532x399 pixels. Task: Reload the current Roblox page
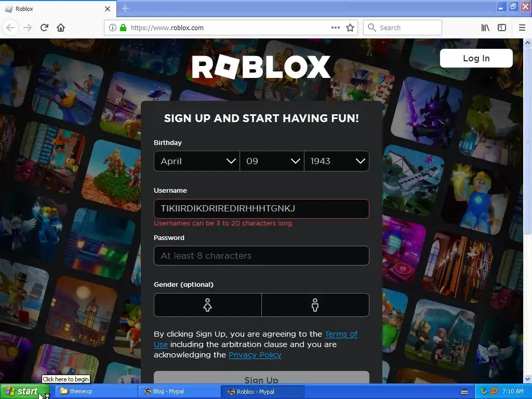44,28
